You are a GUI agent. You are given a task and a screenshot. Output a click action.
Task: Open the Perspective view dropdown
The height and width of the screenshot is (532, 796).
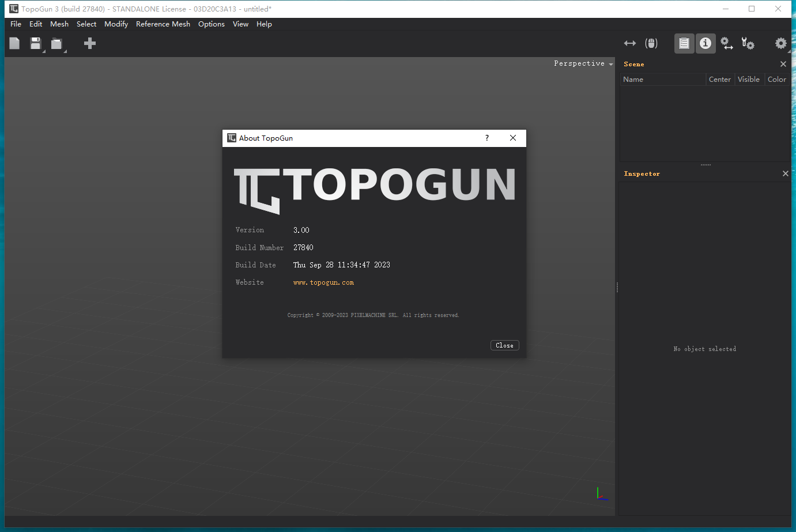point(583,63)
